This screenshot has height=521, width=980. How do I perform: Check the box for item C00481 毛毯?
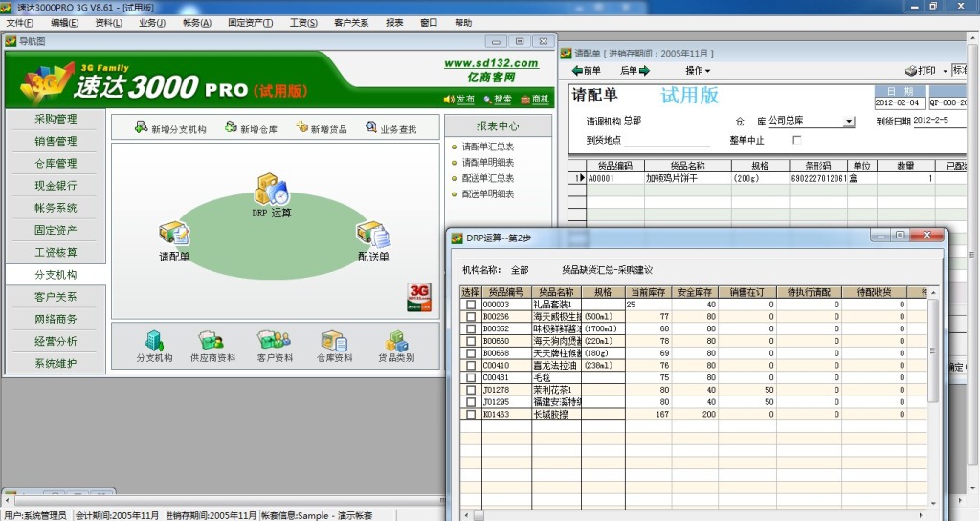click(x=471, y=377)
